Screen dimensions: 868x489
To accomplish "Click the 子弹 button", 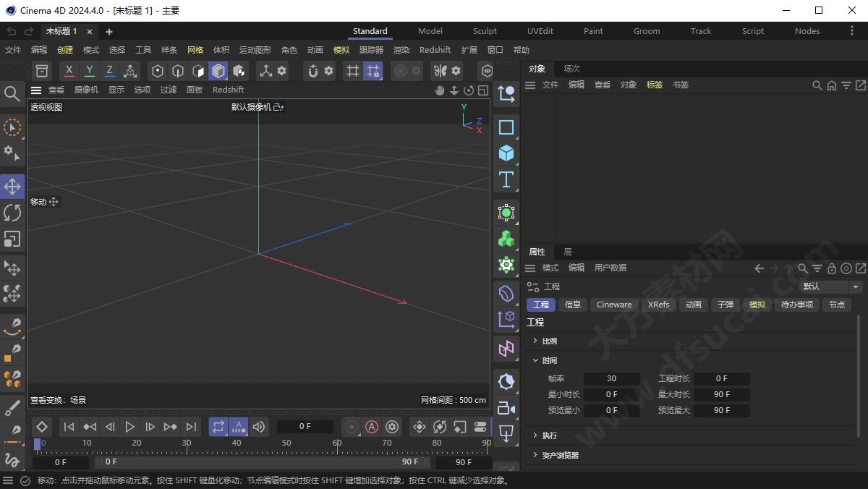I will click(x=726, y=305).
